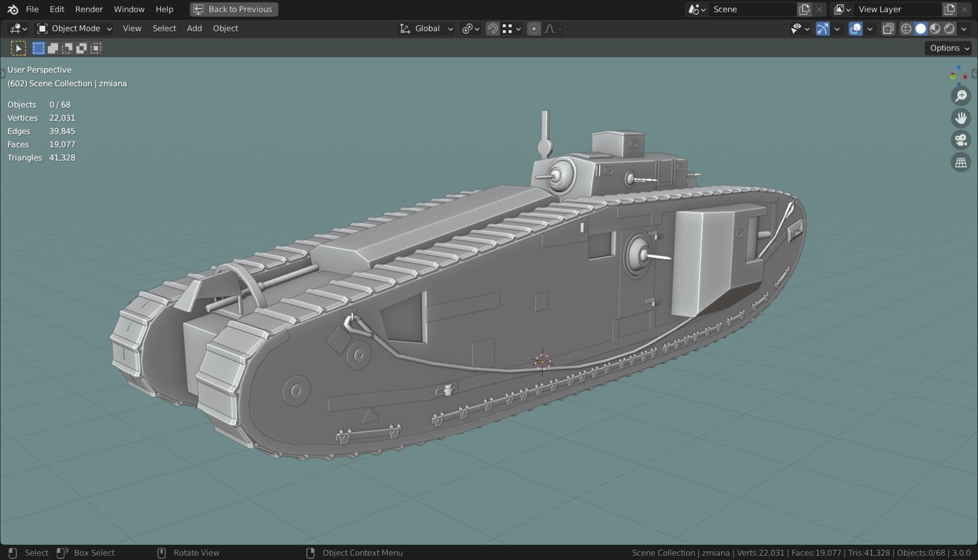The height and width of the screenshot is (560, 978).
Task: Toggle proportional editing
Action: click(x=534, y=29)
